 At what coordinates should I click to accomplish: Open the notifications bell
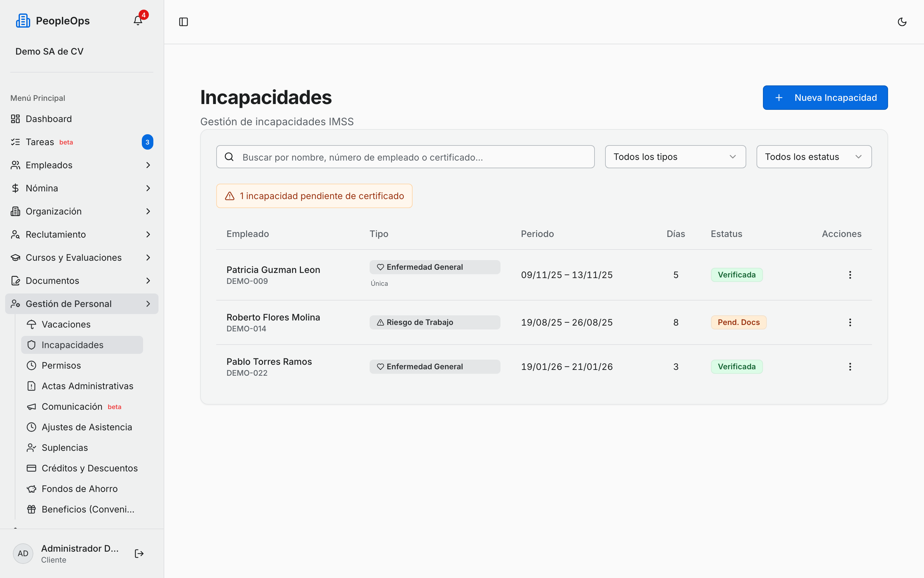(x=138, y=21)
